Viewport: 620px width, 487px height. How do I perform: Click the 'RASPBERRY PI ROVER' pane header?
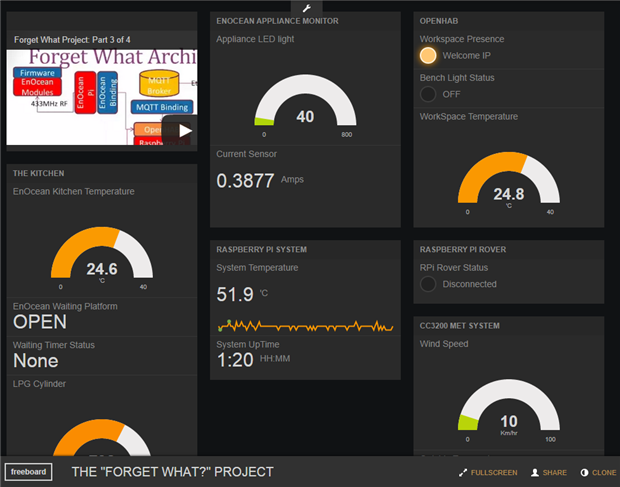[x=463, y=249]
